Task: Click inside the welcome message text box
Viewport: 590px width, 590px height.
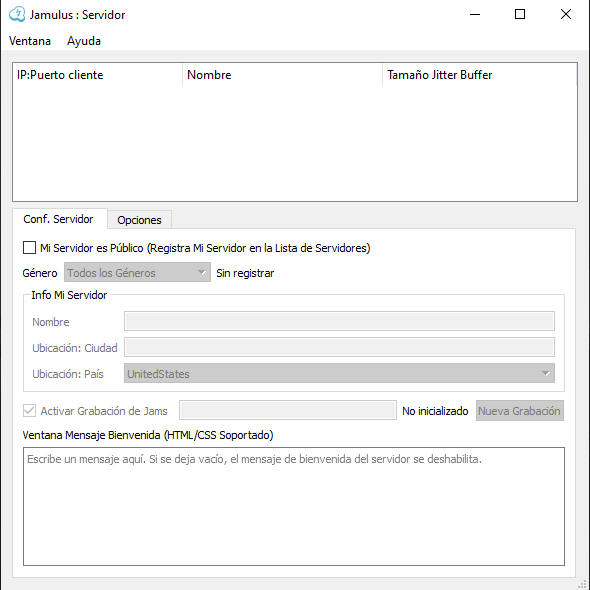Action: [294, 506]
